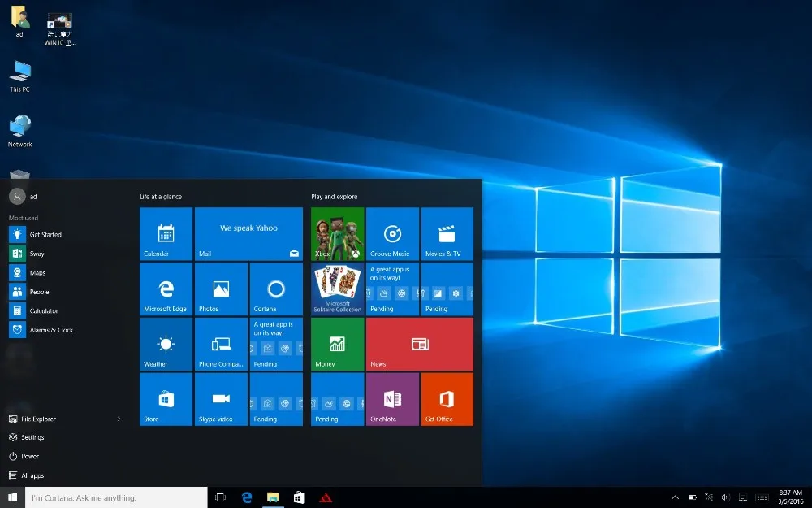The image size is (812, 508).
Task: Open the Phone Companion tile
Action: pos(221,344)
